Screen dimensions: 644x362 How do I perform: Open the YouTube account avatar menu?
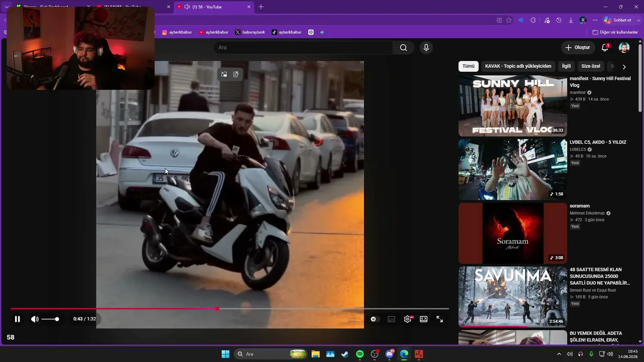[x=624, y=47]
